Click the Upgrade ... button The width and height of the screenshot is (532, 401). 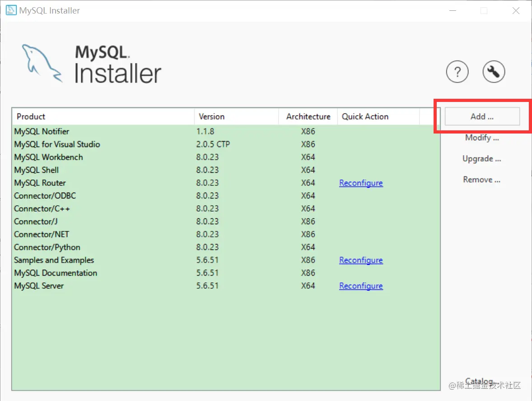click(481, 159)
